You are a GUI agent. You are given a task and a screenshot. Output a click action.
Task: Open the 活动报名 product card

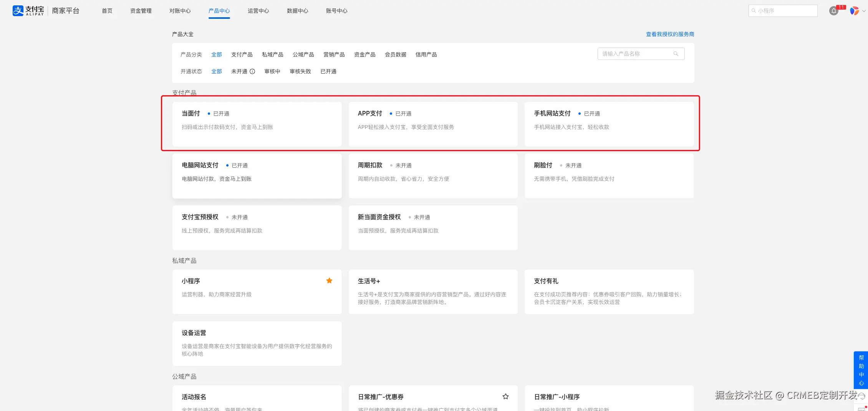click(257, 398)
